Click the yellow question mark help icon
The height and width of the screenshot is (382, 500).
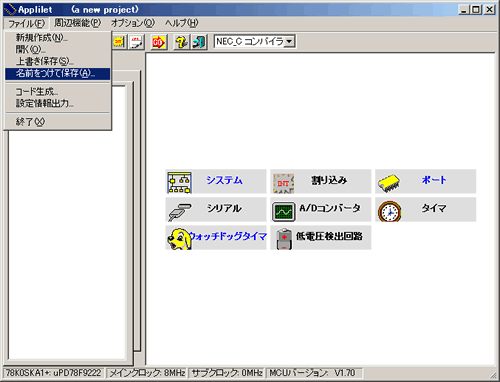point(181,42)
